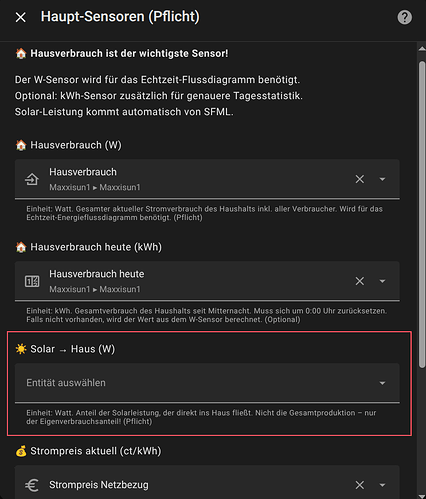Click the Hausverbrauch home-import icon
The height and width of the screenshot is (499, 426).
(x=32, y=179)
